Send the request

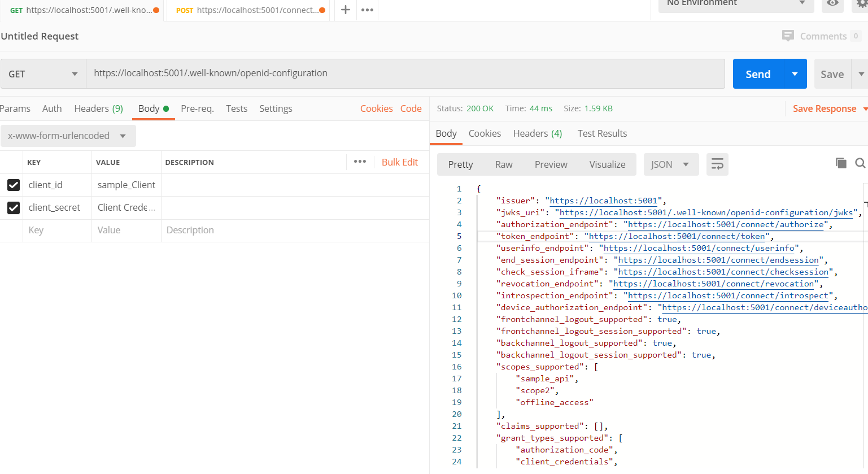pos(758,74)
